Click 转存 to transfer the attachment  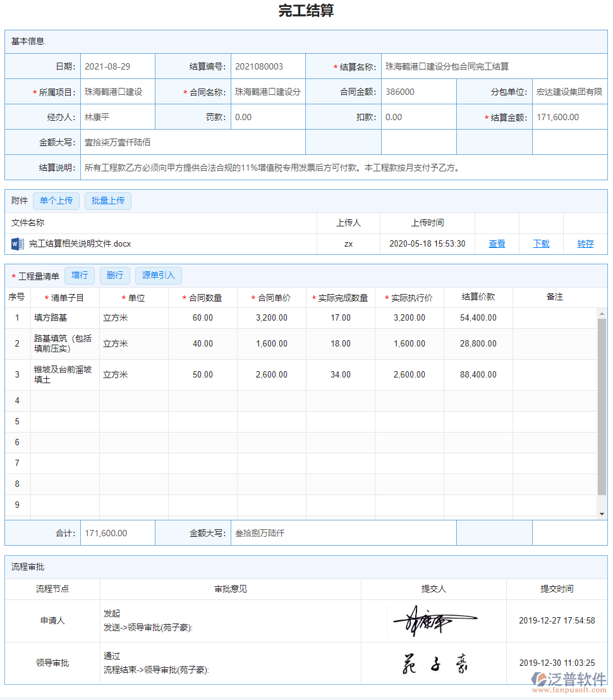(585, 243)
